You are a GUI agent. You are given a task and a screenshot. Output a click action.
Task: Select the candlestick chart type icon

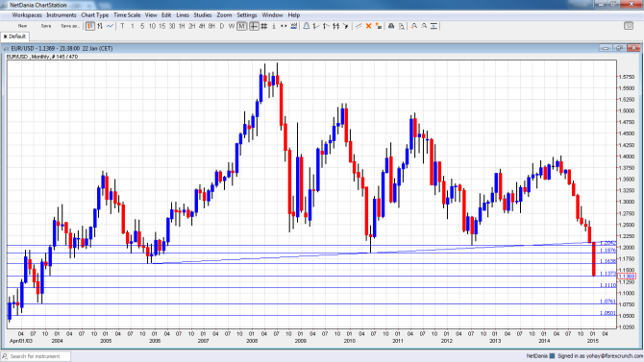[x=90, y=26]
